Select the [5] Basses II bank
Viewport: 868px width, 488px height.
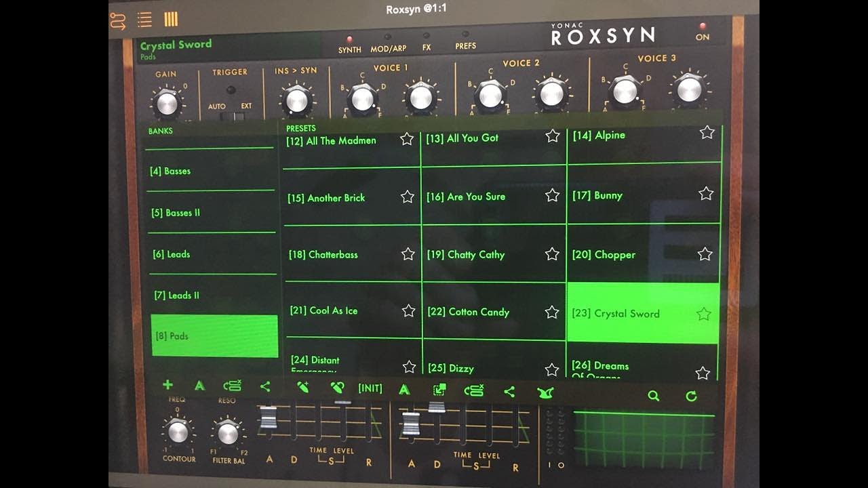[212, 213]
